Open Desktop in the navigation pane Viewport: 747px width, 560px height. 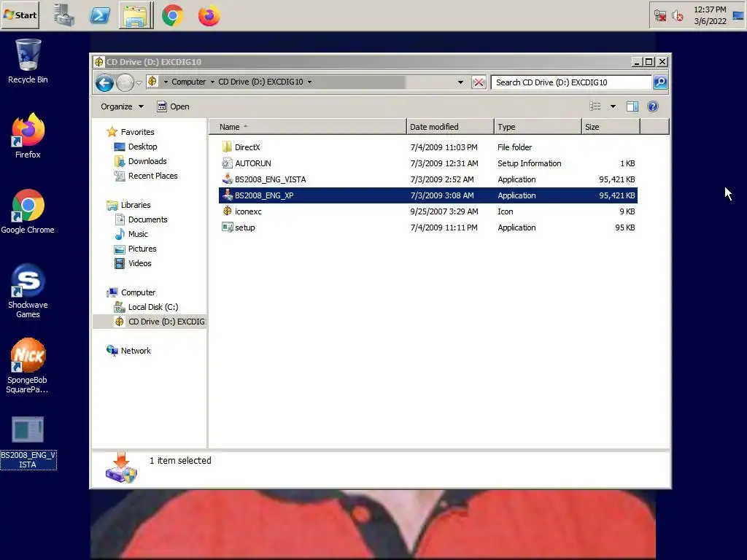pos(135,147)
